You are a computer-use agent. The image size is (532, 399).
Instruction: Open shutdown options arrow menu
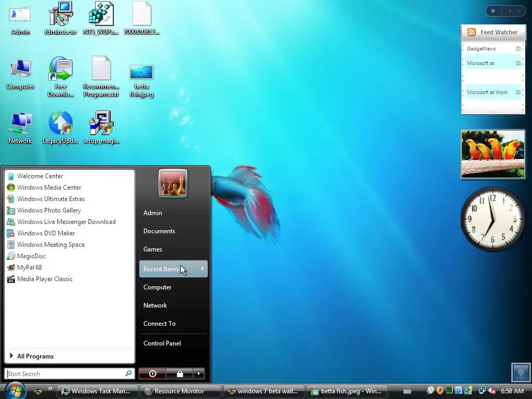199,374
